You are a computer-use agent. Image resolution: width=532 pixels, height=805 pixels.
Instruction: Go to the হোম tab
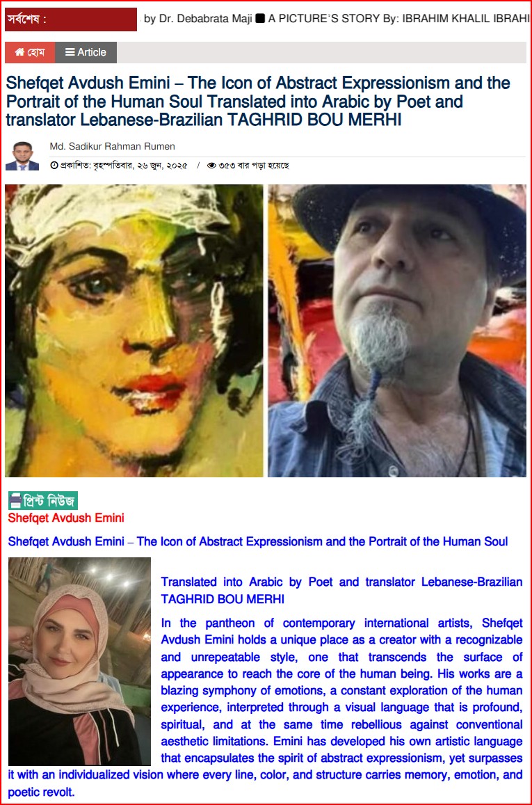click(x=30, y=52)
